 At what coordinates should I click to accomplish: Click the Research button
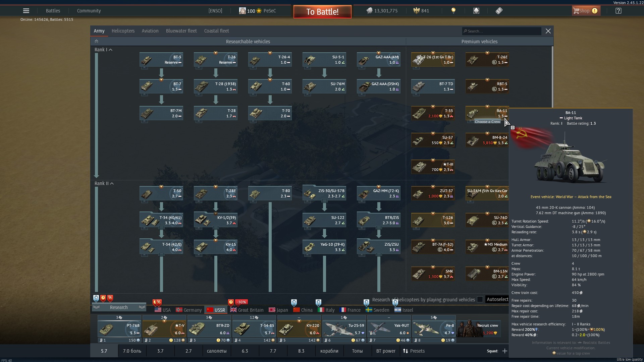(119, 307)
